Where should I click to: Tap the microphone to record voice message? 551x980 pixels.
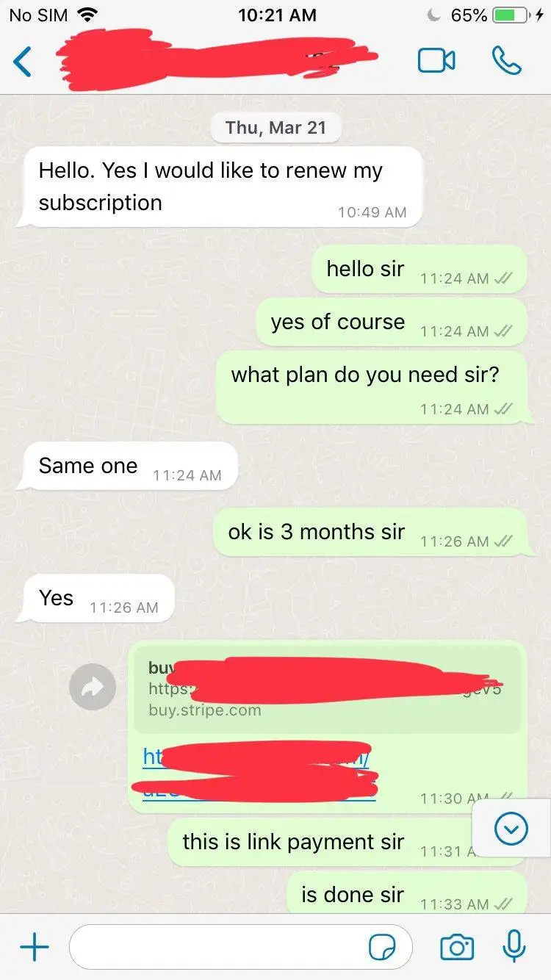click(x=514, y=947)
